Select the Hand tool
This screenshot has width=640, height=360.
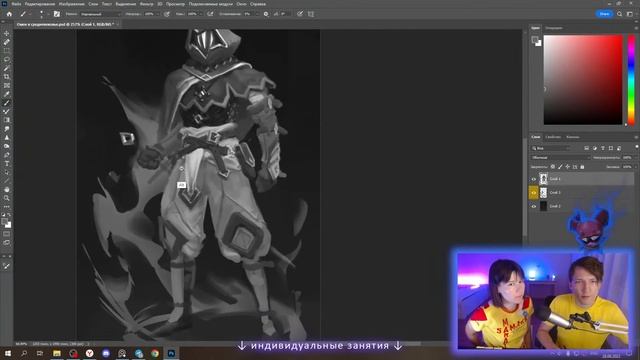coord(7,189)
